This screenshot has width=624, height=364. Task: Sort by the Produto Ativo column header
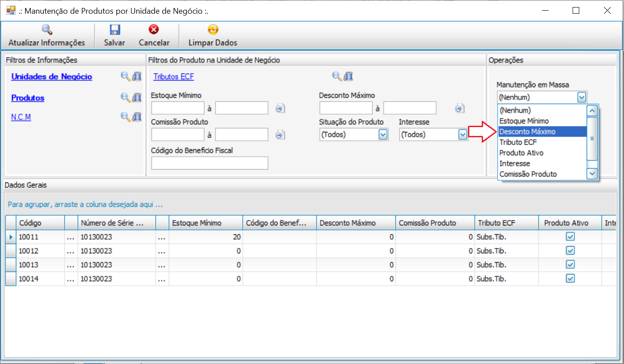[570, 223]
